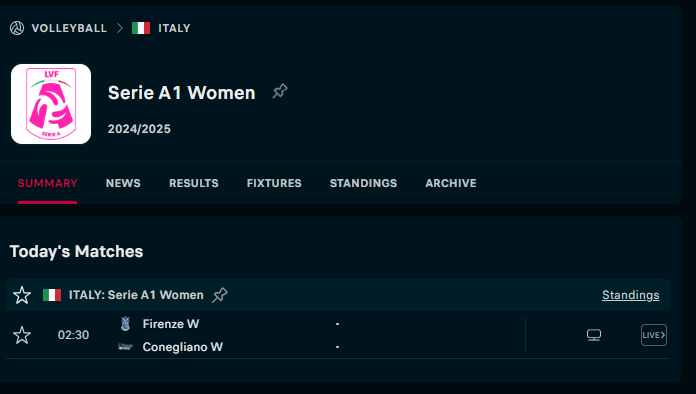
Task: Pin Serie A1 Women league from header
Action: pyautogui.click(x=280, y=91)
